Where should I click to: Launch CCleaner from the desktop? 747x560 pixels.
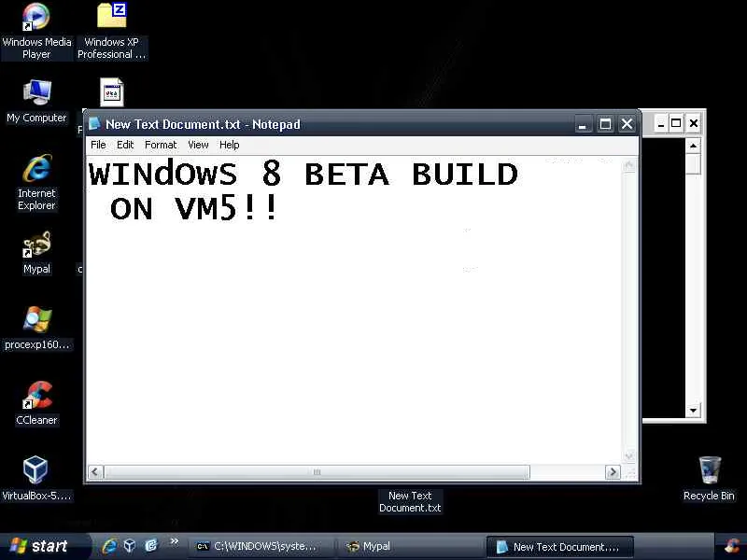[36, 403]
